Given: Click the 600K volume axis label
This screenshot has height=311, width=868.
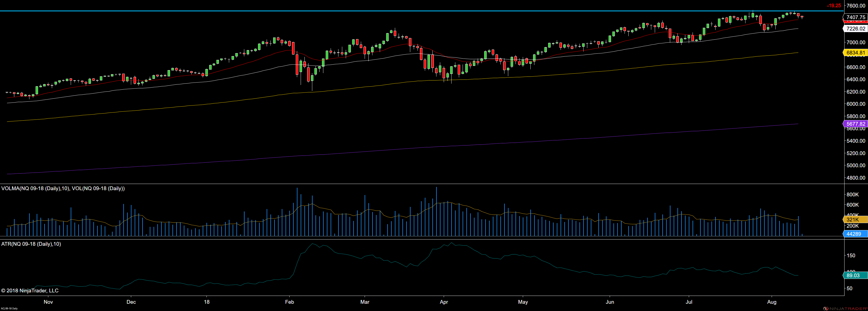Looking at the screenshot, I should click(853, 205).
